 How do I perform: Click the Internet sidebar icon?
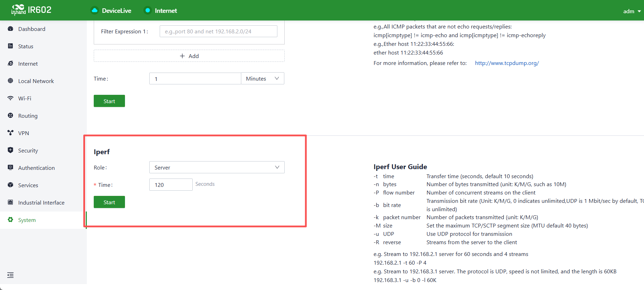tap(10, 64)
